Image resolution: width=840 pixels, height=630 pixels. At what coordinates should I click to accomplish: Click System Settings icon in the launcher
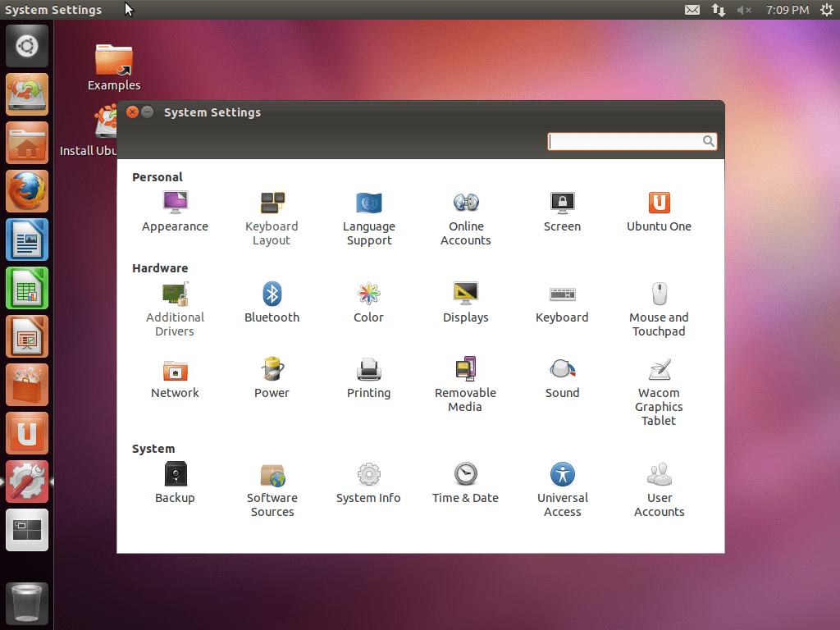click(27, 482)
